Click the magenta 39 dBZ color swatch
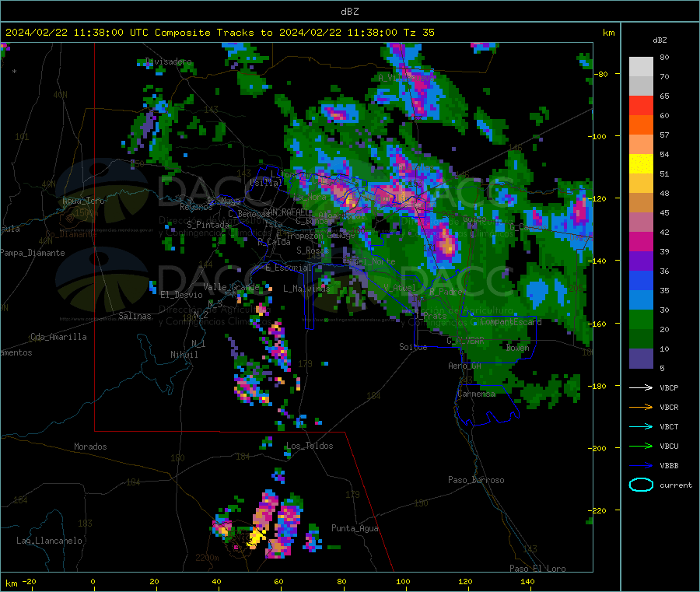This screenshot has width=700, height=592. (641, 241)
